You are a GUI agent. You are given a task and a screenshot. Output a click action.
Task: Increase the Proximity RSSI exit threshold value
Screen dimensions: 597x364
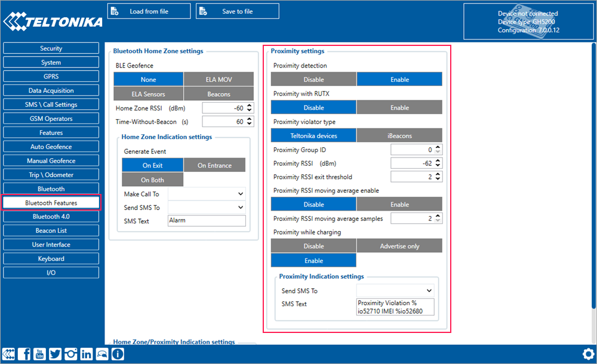click(439, 174)
